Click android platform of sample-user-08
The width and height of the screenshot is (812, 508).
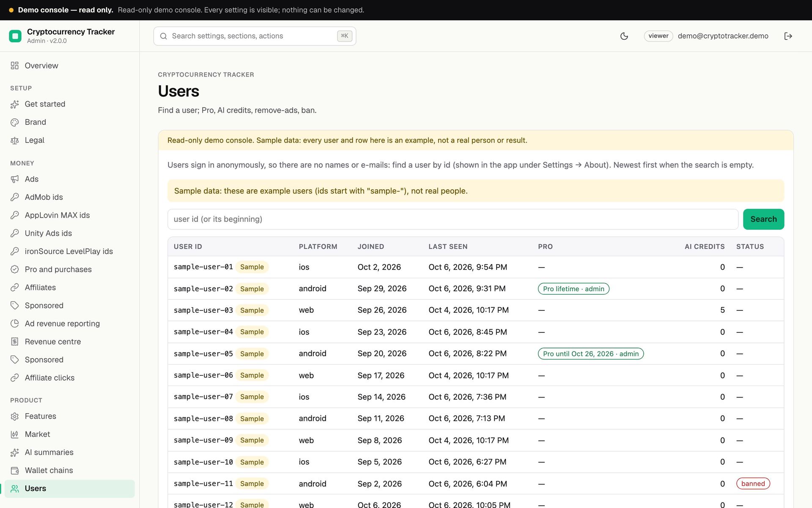313,418
